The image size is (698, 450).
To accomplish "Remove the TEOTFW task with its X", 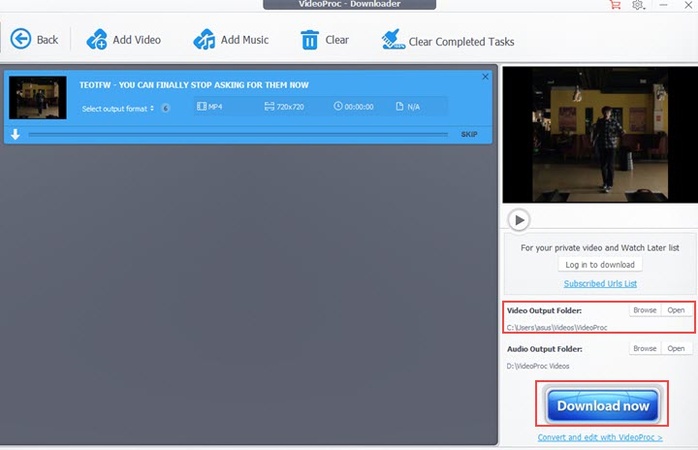I will (485, 77).
